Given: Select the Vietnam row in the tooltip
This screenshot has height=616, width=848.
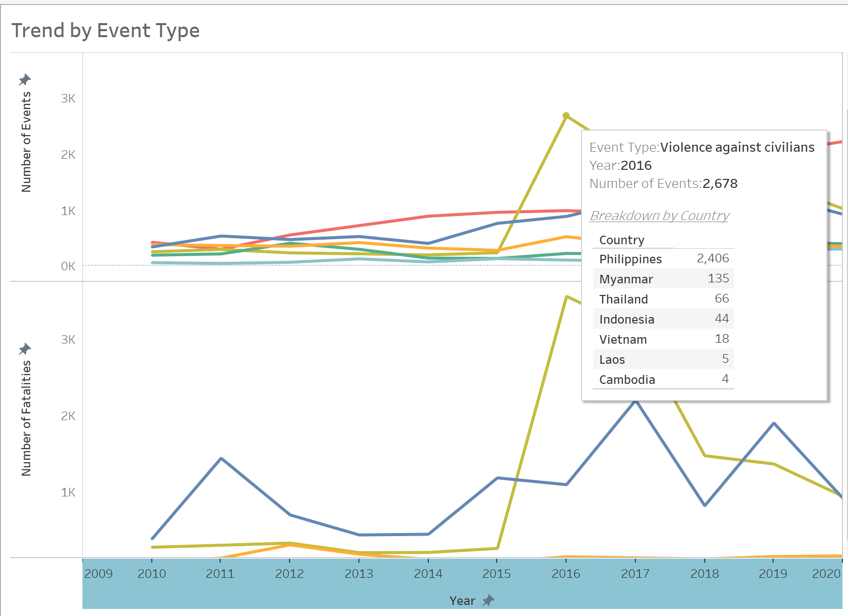Looking at the screenshot, I should click(663, 339).
